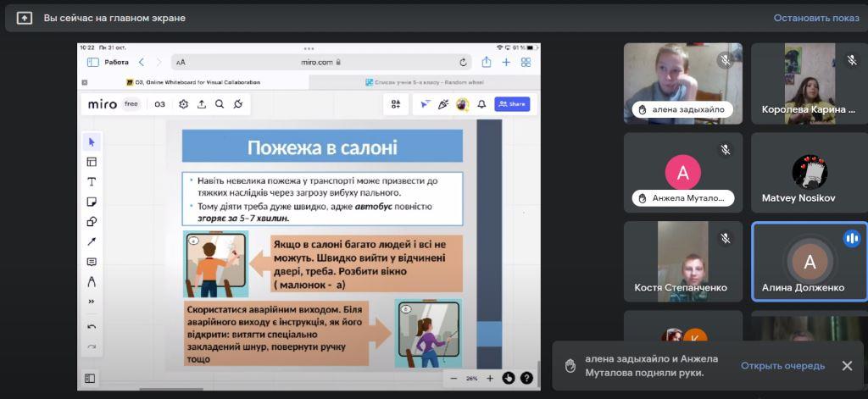868x399 pixels.
Task: Select Алина Долженко participant tile
Action: pos(810,262)
